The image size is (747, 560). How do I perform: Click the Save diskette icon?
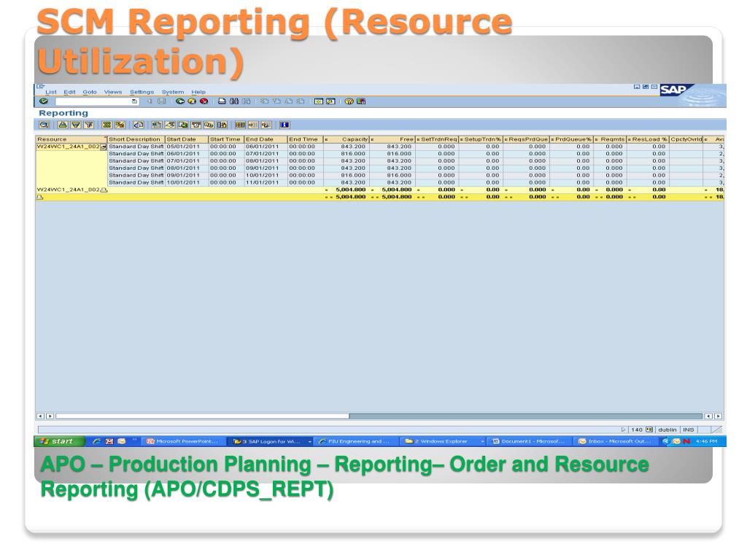161,101
